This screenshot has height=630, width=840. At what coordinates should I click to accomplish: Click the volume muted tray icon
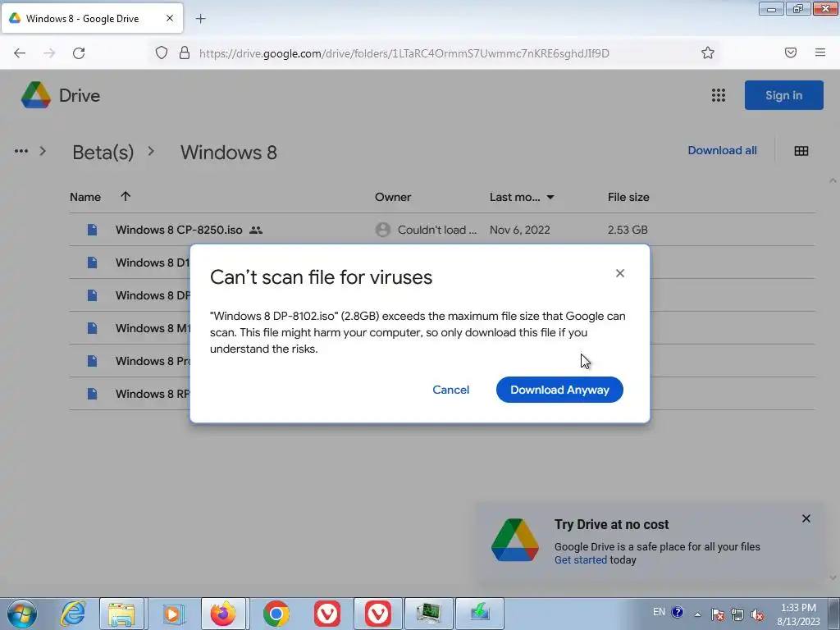click(x=757, y=615)
